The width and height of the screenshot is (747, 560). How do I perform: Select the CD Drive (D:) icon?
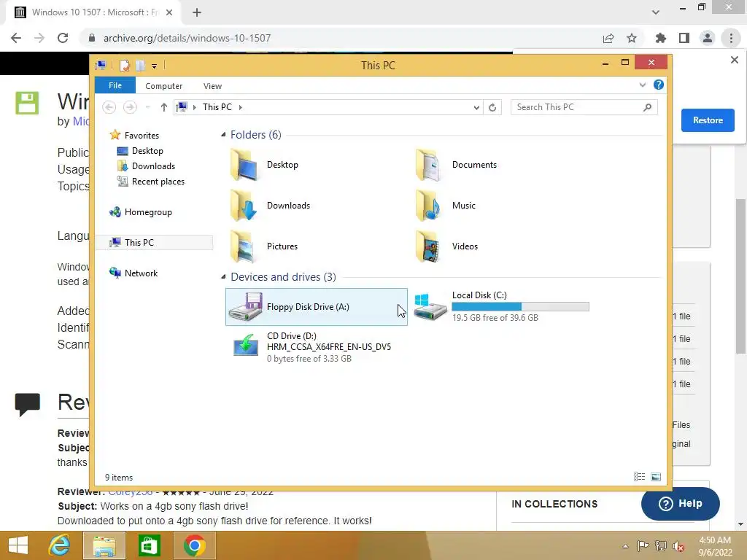[x=245, y=346]
